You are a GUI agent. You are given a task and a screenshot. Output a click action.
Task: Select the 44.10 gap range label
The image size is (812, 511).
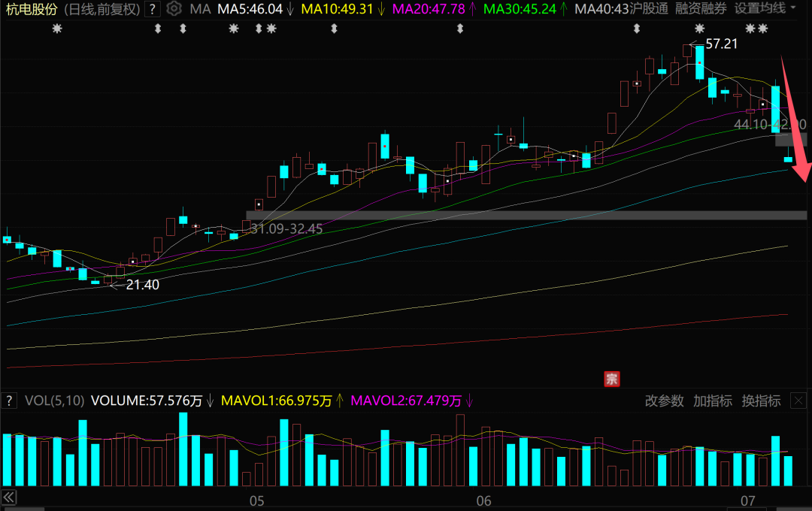tap(770, 125)
